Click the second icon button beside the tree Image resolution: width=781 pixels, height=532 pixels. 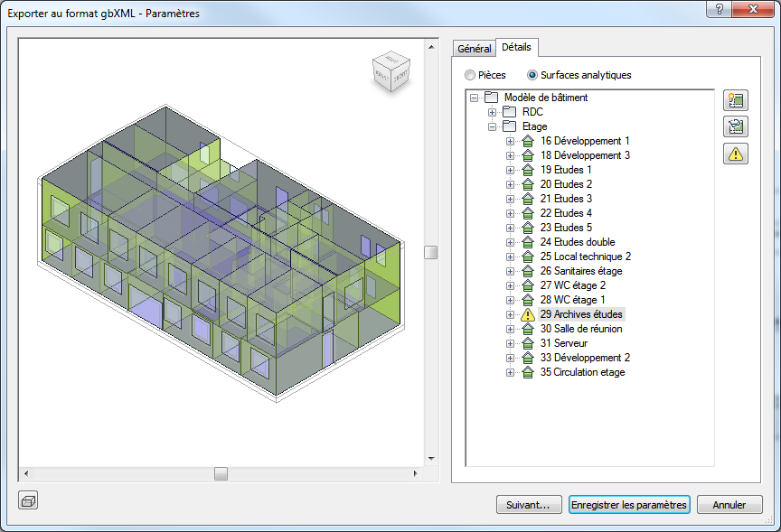tap(735, 127)
